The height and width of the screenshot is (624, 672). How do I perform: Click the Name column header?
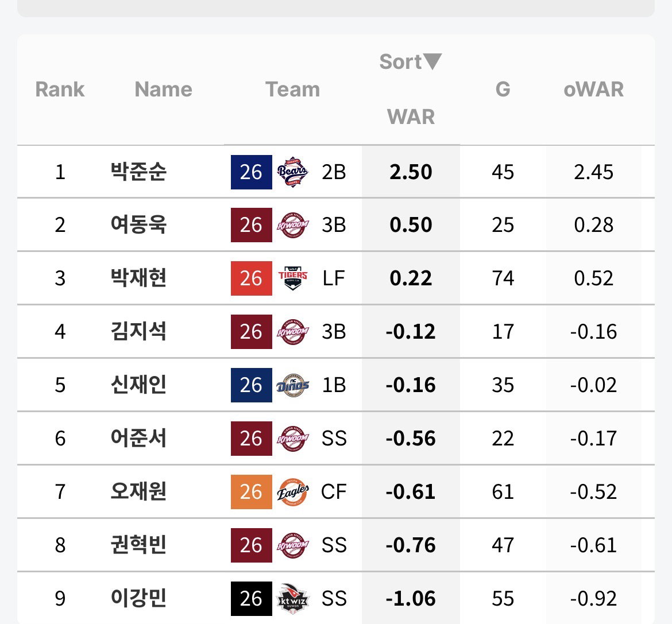pos(163,89)
